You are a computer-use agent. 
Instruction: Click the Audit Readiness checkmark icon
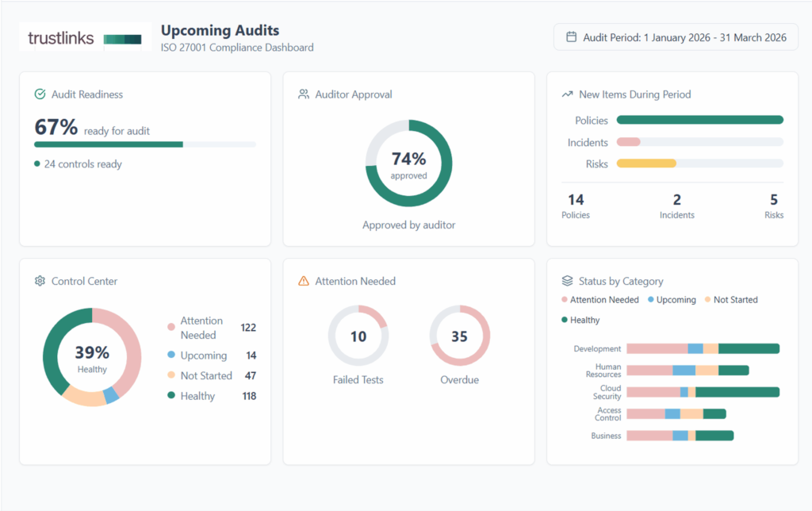pos(39,94)
